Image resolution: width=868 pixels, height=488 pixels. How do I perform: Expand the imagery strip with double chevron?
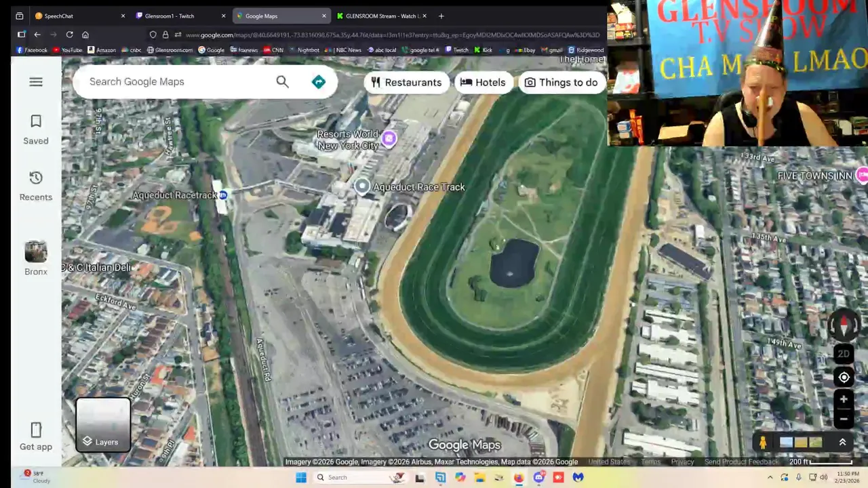click(842, 443)
